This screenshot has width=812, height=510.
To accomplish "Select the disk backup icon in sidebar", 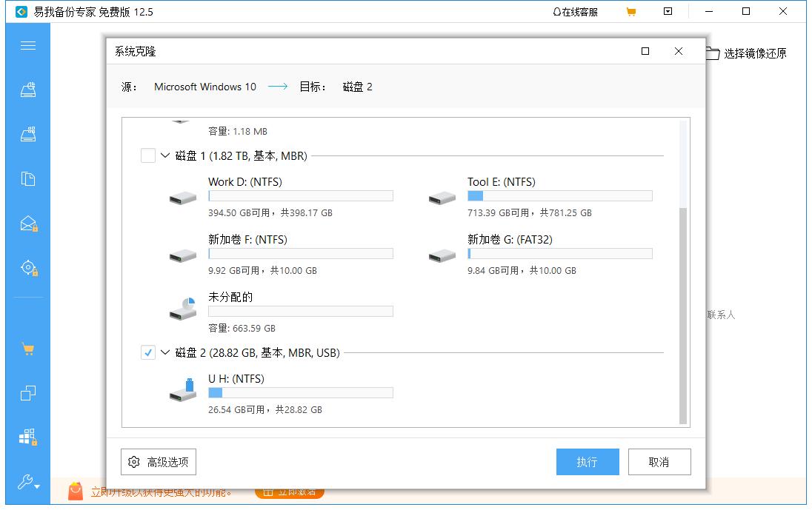I will click(27, 133).
